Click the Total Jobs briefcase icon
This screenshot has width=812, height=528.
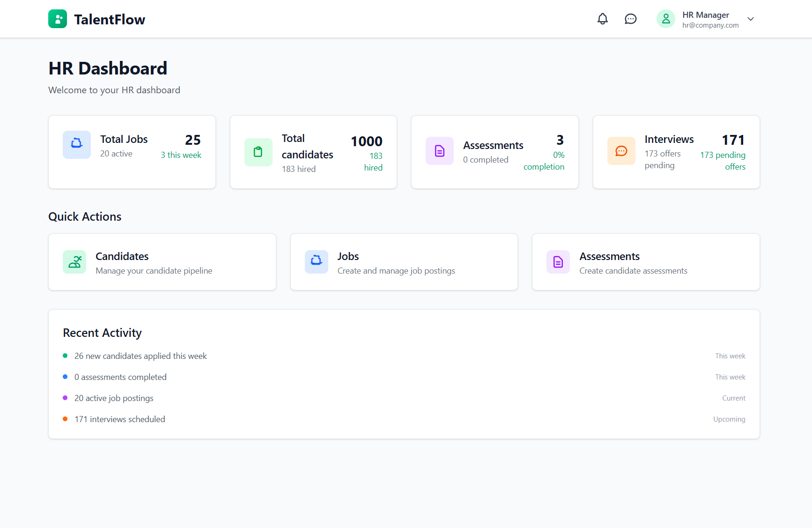77,145
